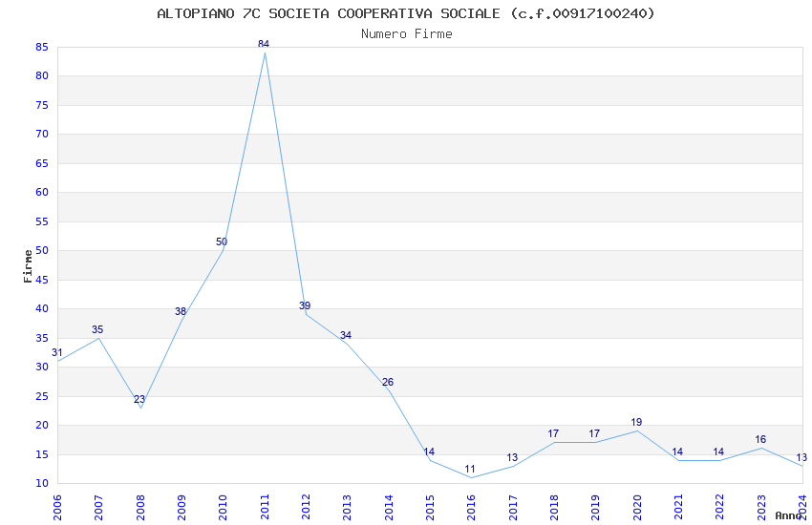Image resolution: width=812 pixels, height=525 pixels.
Task: Click the x-axis year label 2020
Action: (637, 508)
